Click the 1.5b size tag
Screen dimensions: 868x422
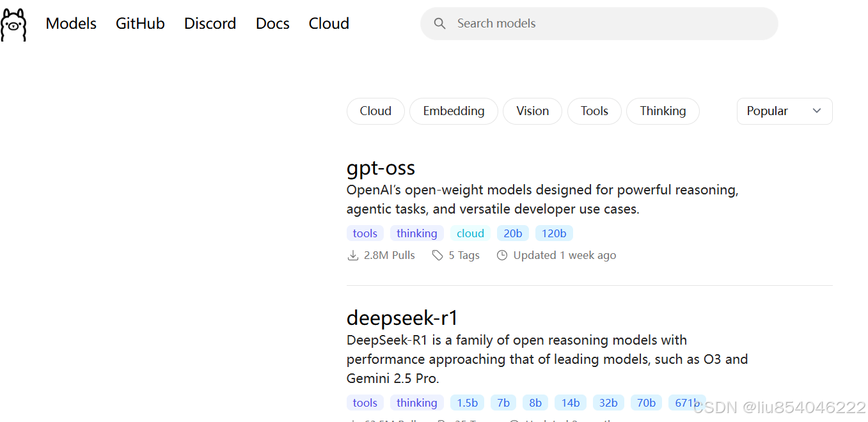point(467,403)
